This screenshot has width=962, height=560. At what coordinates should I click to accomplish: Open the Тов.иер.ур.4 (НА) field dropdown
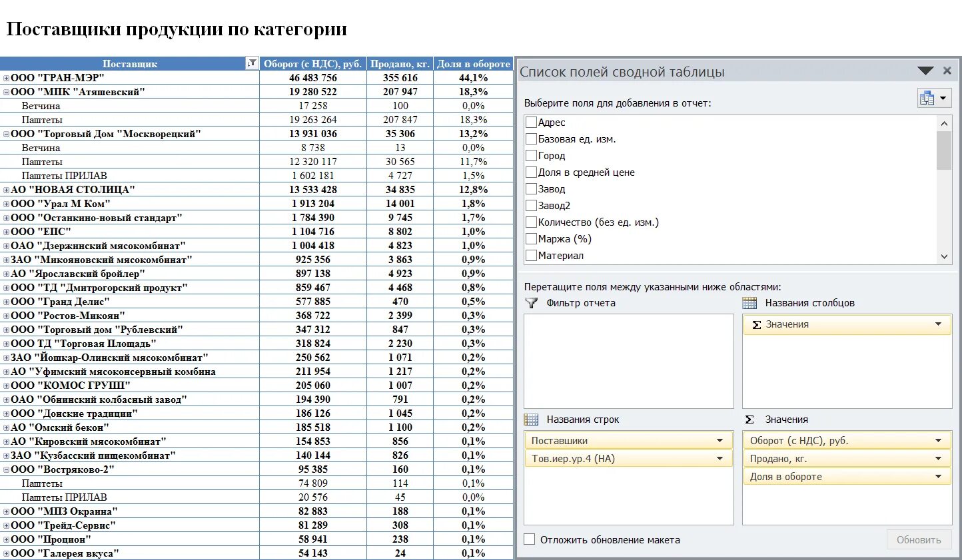(x=720, y=459)
